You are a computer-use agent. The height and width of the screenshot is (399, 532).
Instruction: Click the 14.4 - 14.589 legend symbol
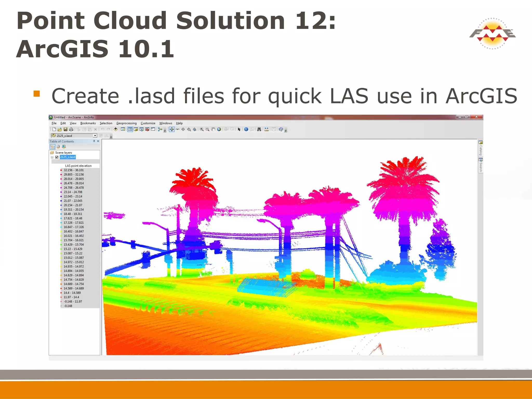point(61,293)
